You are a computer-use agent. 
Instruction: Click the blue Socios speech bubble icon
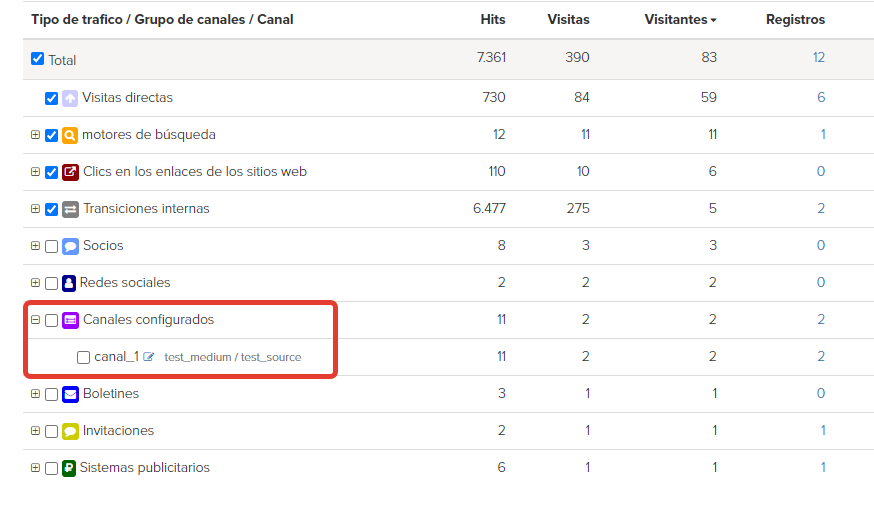pos(70,246)
